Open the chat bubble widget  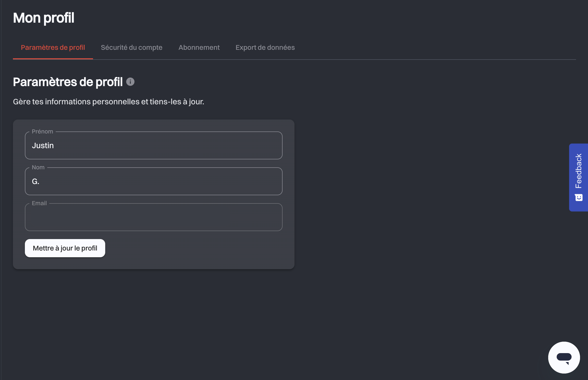[x=564, y=357]
